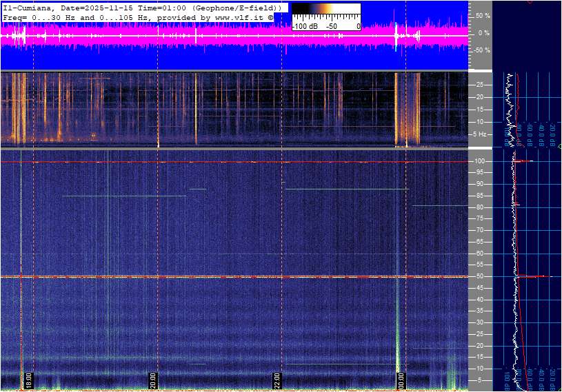Click the 18:00 time marker label
This screenshot has width=562, height=392.
[29, 380]
